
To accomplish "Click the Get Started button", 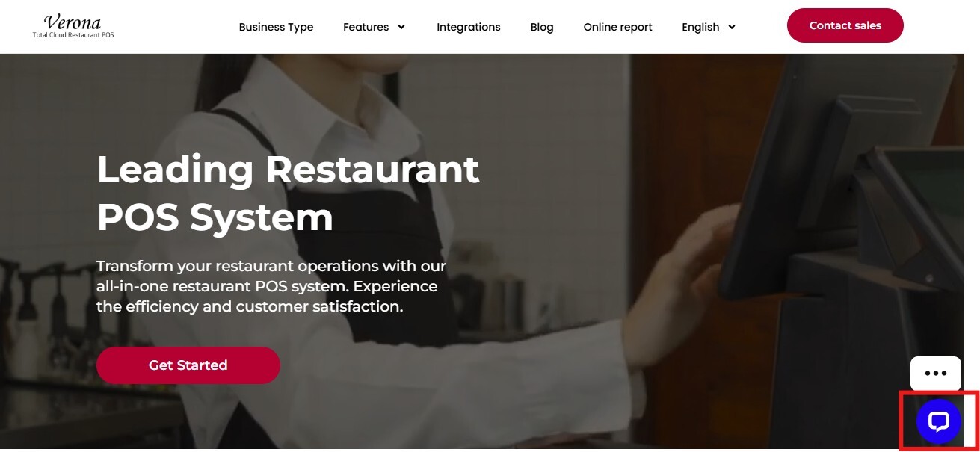I will pyautogui.click(x=188, y=365).
